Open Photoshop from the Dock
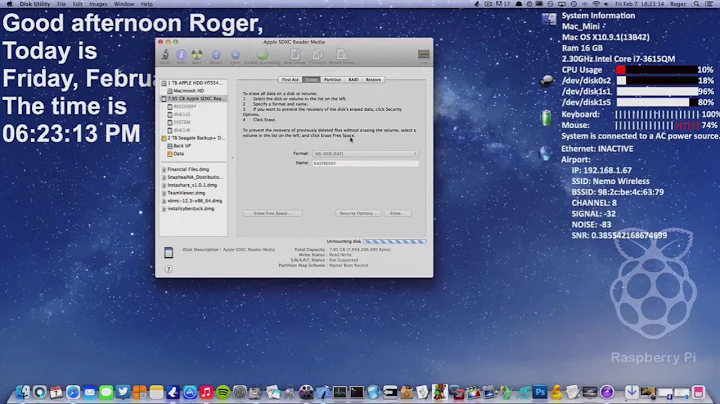The height and width of the screenshot is (404, 720). pyautogui.click(x=540, y=392)
